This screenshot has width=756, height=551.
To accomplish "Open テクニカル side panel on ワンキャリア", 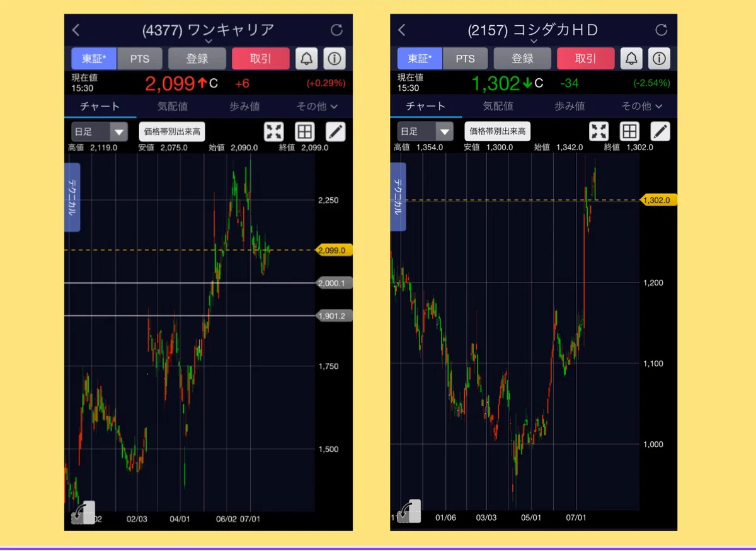I will (72, 197).
